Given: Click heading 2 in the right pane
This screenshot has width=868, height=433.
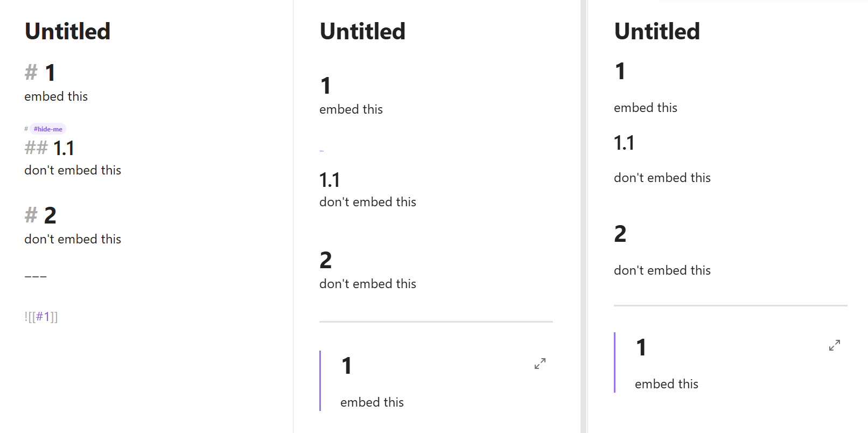Looking at the screenshot, I should [x=620, y=234].
